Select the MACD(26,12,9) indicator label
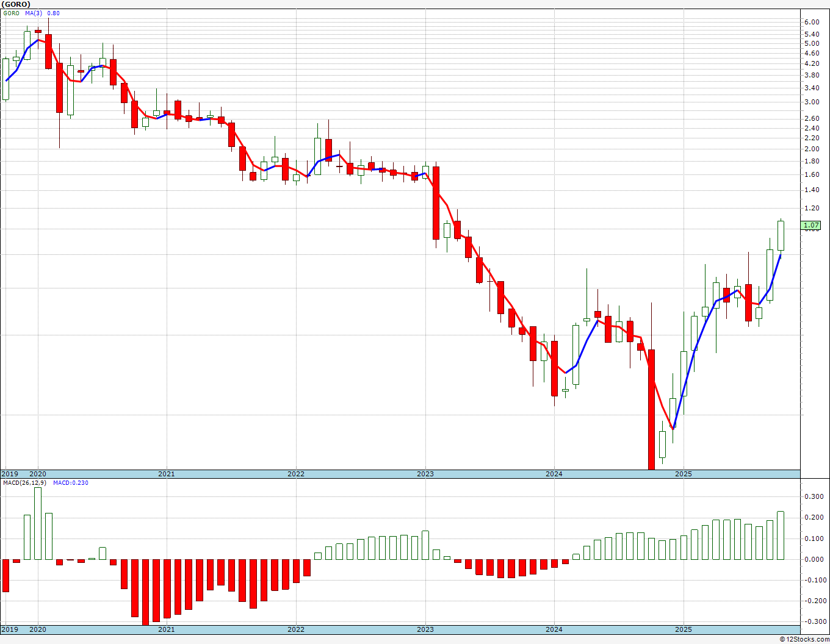 [x=24, y=483]
